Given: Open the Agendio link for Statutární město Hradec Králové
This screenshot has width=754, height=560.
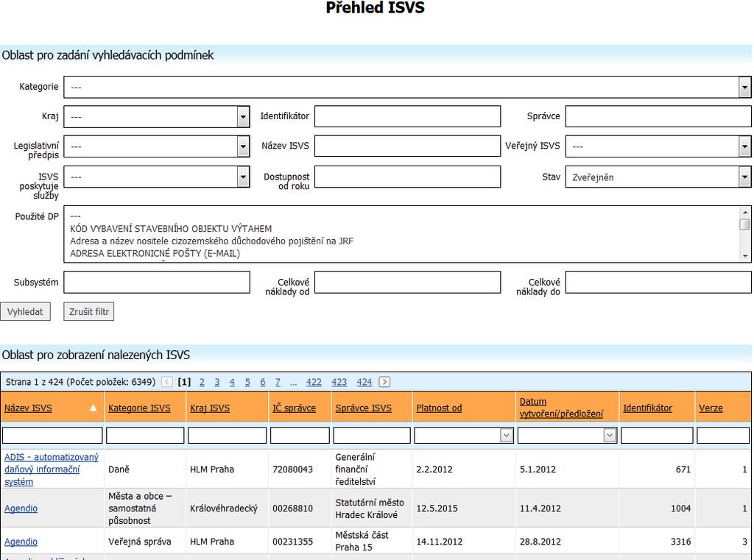Looking at the screenshot, I should point(21,508).
